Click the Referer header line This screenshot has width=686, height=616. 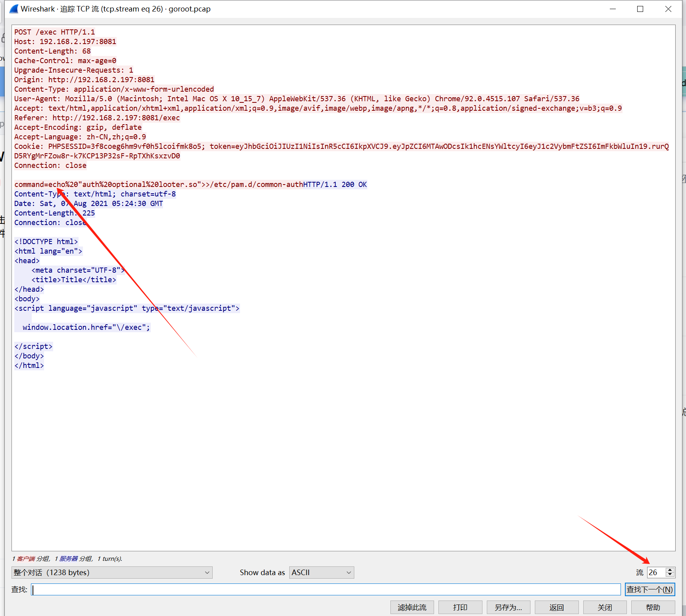tap(97, 118)
